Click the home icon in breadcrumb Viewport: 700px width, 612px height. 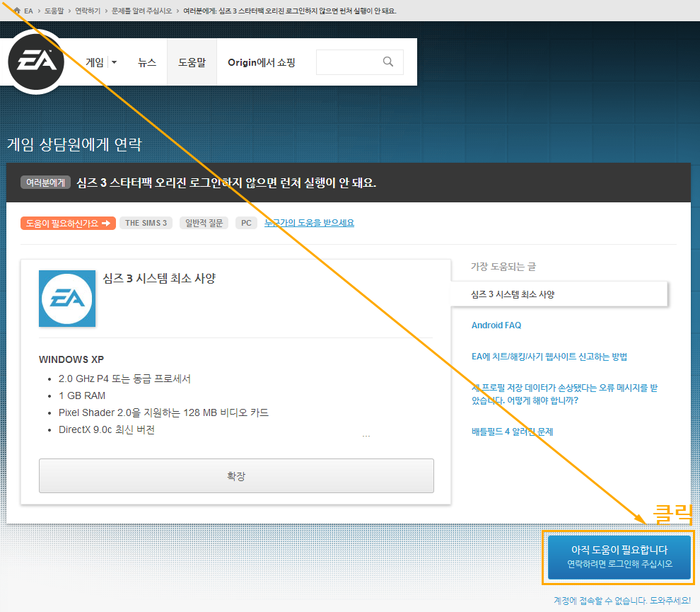point(17,11)
